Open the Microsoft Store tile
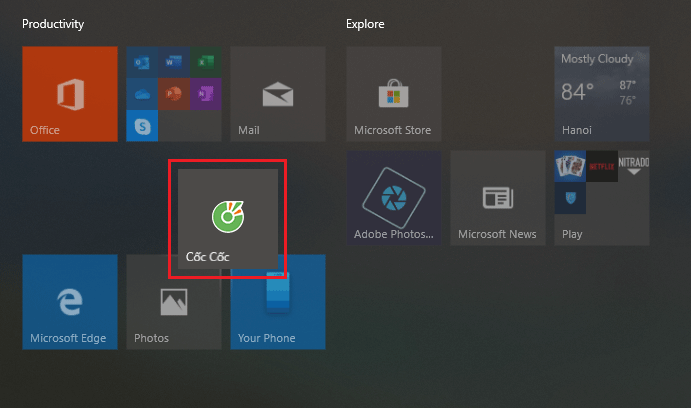Viewport: 691px width, 408px height. coord(394,94)
